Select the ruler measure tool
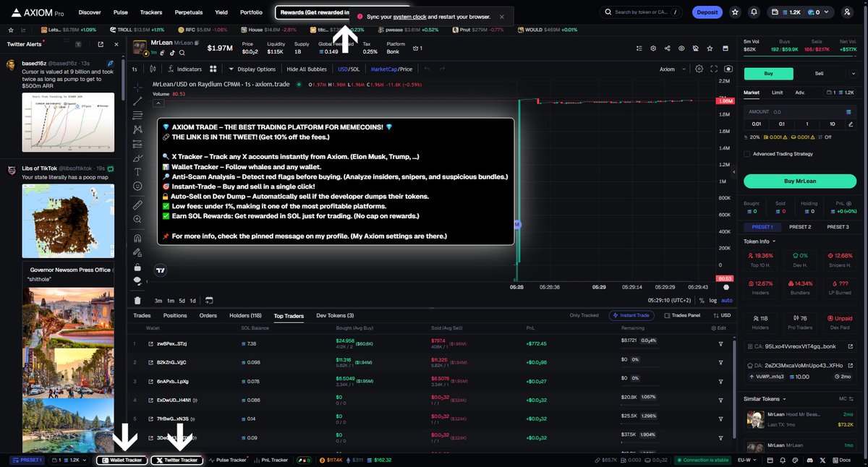This screenshot has width=868, height=467. (137, 205)
